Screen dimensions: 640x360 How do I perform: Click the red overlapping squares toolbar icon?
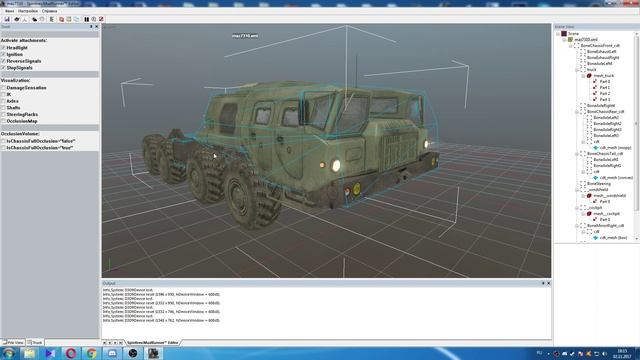coord(62,19)
